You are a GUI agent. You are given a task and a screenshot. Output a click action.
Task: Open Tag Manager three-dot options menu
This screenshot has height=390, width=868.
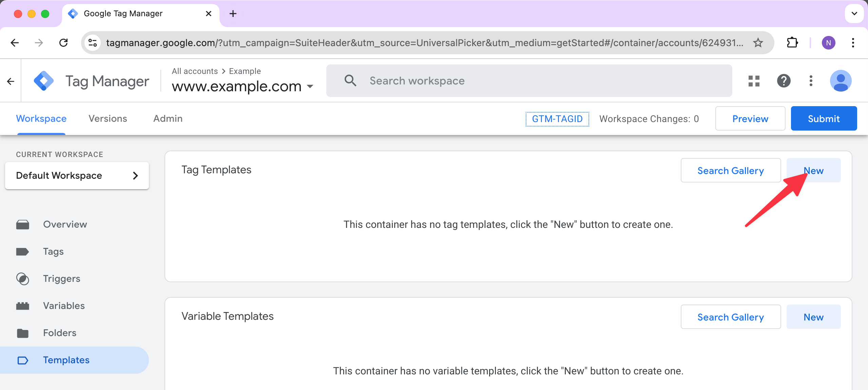(x=811, y=81)
